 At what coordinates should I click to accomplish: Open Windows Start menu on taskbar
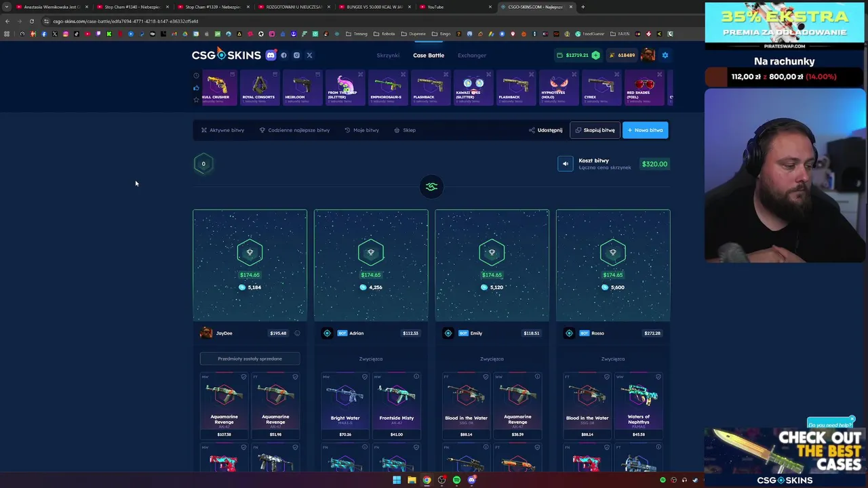397,480
